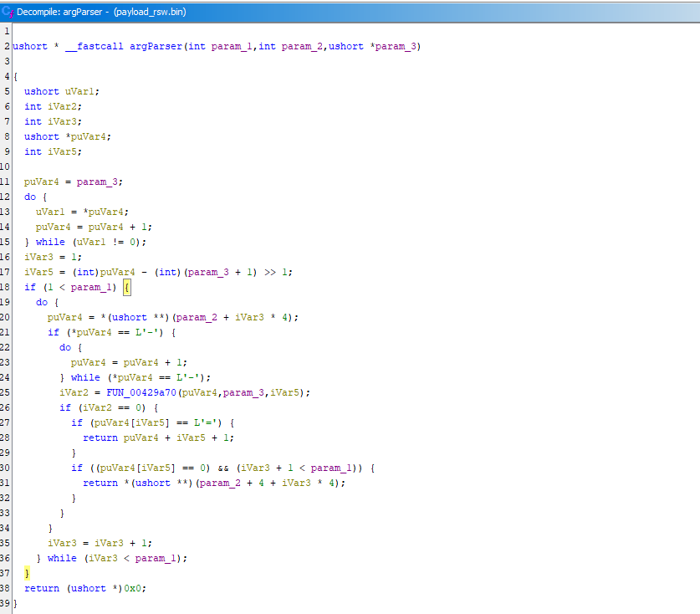Click the 'iVar3 = 1;' assignment on line 16
This screenshot has height=614, width=700.
[54, 257]
